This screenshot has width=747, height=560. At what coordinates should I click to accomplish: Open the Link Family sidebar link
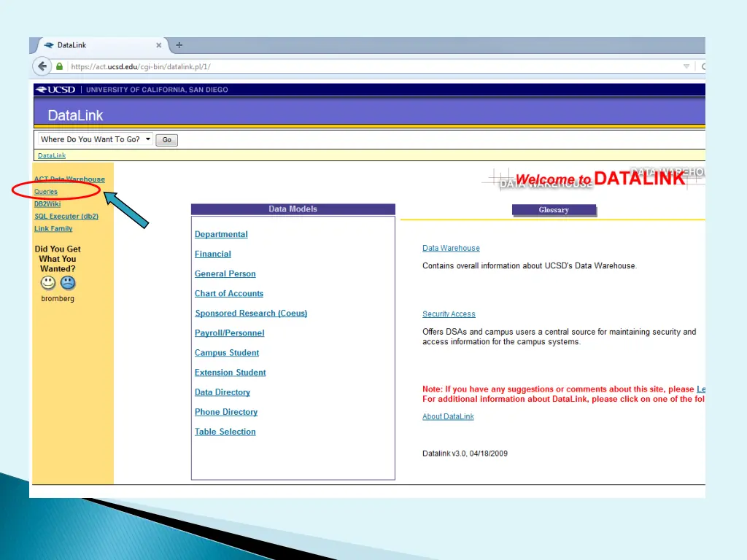click(x=53, y=228)
